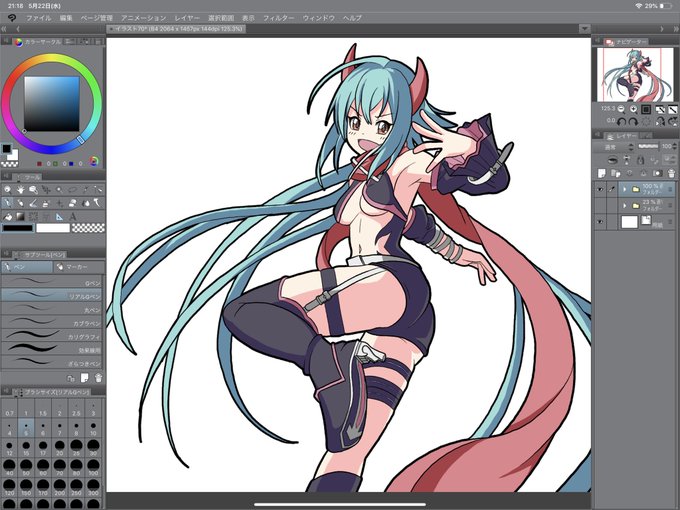Image resolution: width=680 pixels, height=510 pixels.
Task: Expand the 100% folder layer
Action: point(624,189)
